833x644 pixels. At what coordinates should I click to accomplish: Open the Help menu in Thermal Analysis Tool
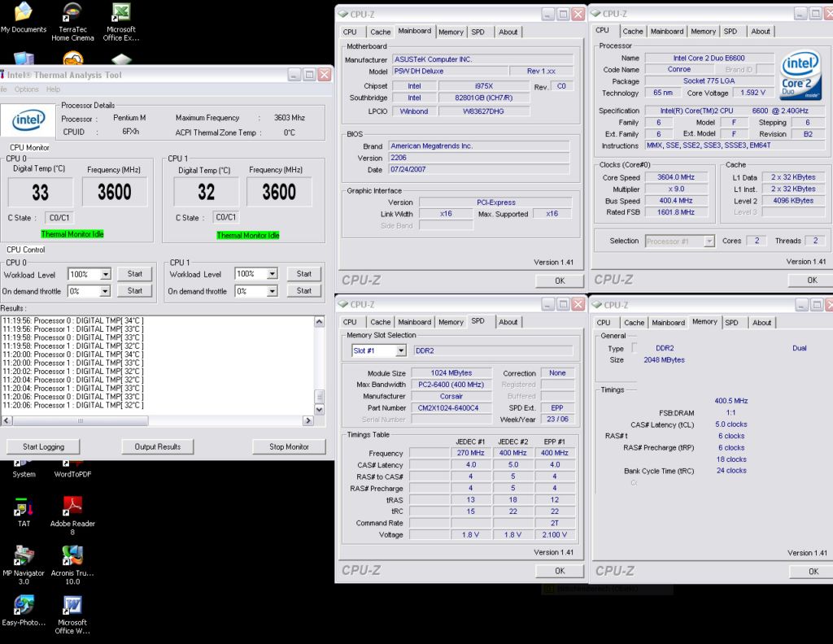pyautogui.click(x=53, y=89)
